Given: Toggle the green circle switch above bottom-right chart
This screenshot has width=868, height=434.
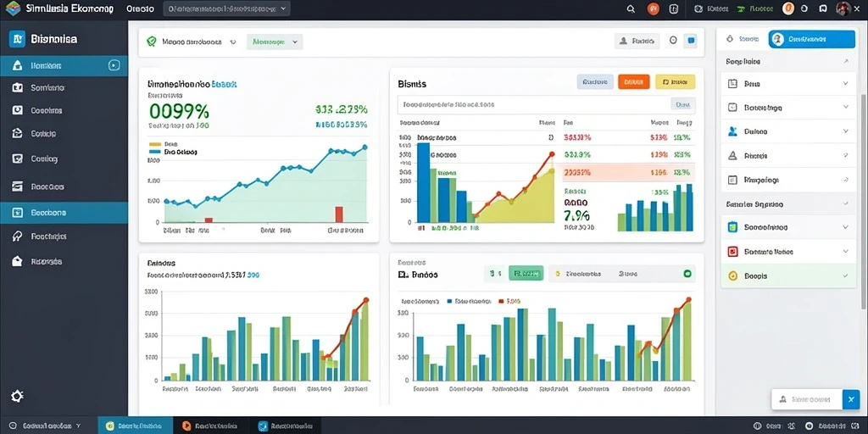Looking at the screenshot, I should pyautogui.click(x=687, y=274).
